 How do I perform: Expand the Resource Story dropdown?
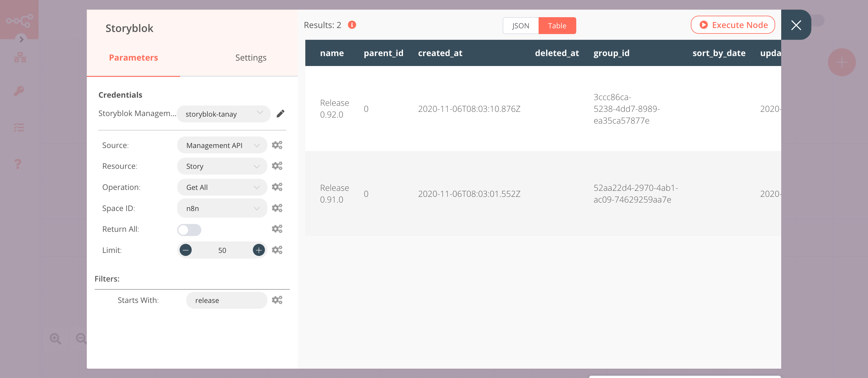coord(221,166)
